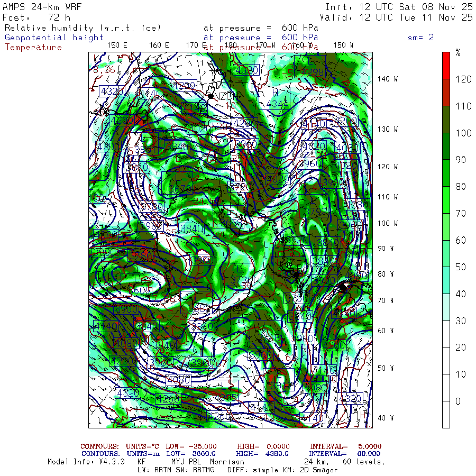
Task: Pick the turquoise colorbar segment between 40 and 50
Action: (446, 280)
